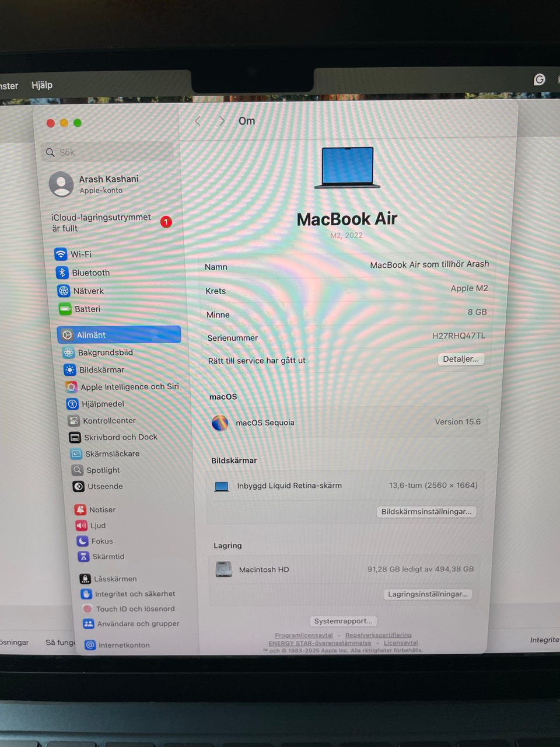This screenshot has width=560, height=747.
Task: Open Bakgrundsbild settings icon
Action: pyautogui.click(x=69, y=352)
